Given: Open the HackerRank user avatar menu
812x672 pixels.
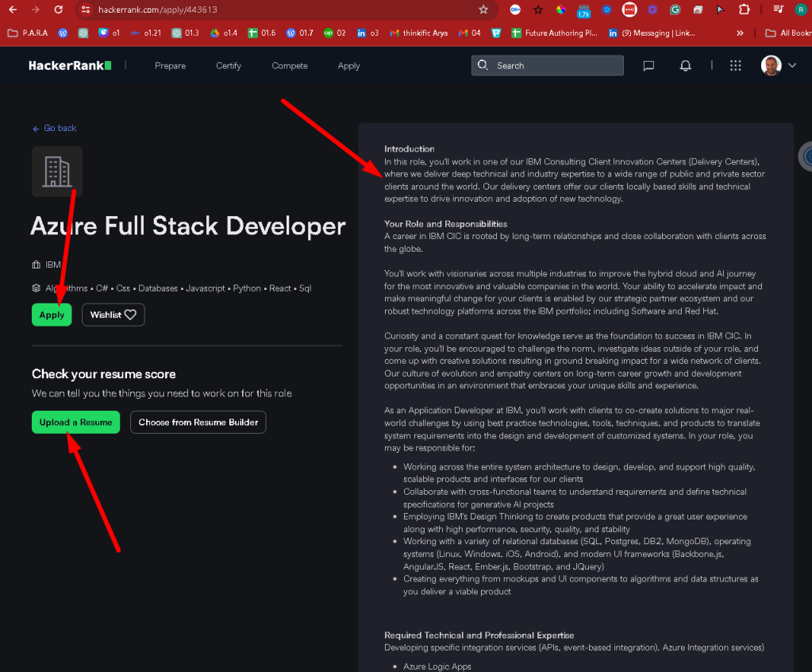Looking at the screenshot, I should 771,65.
